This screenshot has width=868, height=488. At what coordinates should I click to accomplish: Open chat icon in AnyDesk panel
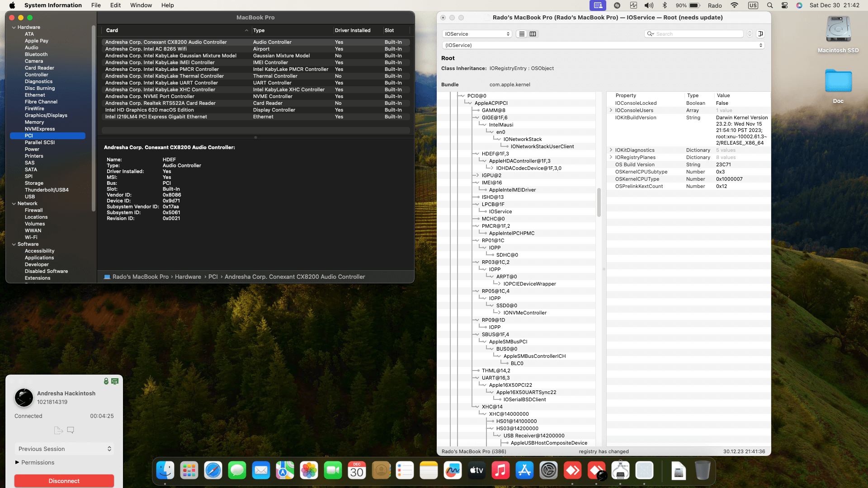[71, 430]
